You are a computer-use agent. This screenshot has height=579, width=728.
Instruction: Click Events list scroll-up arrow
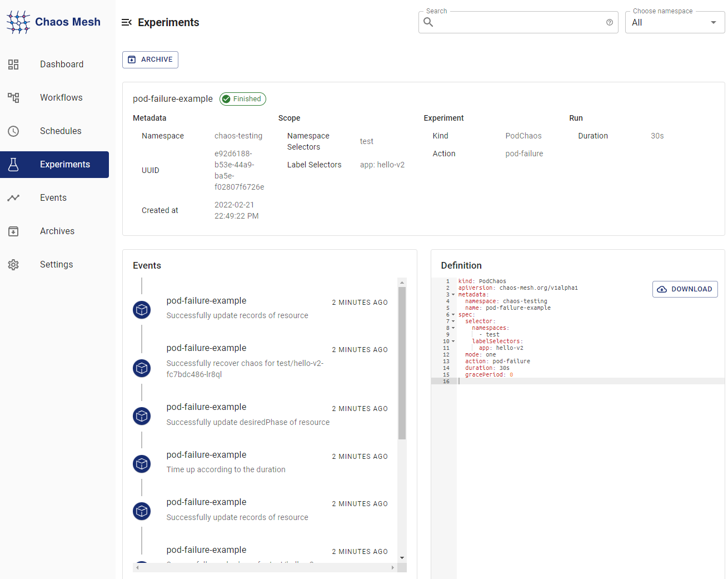point(402,283)
